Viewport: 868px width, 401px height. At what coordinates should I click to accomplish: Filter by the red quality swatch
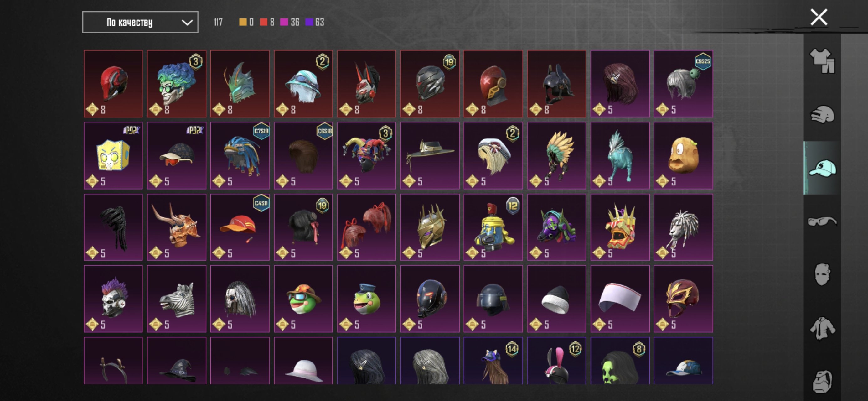(x=264, y=22)
